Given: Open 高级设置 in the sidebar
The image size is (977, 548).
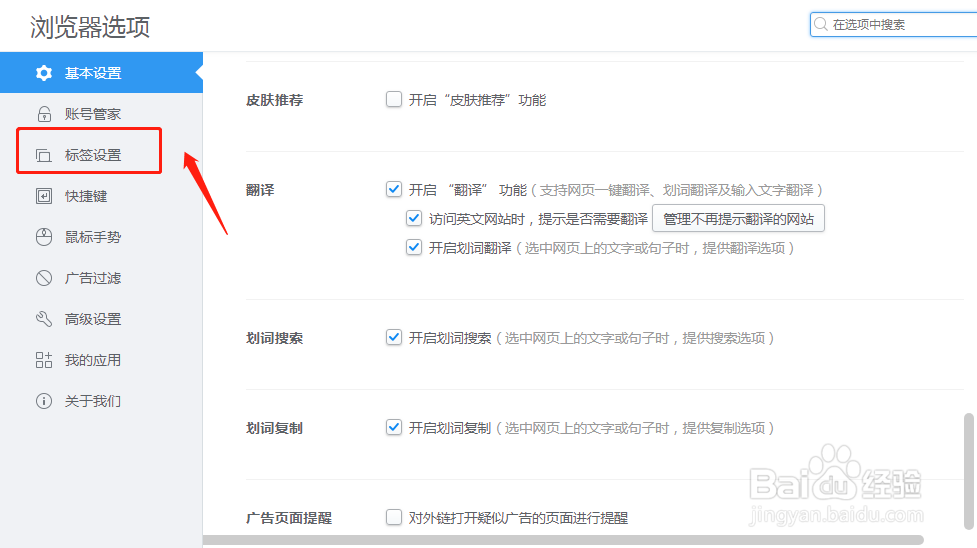Looking at the screenshot, I should (x=102, y=319).
